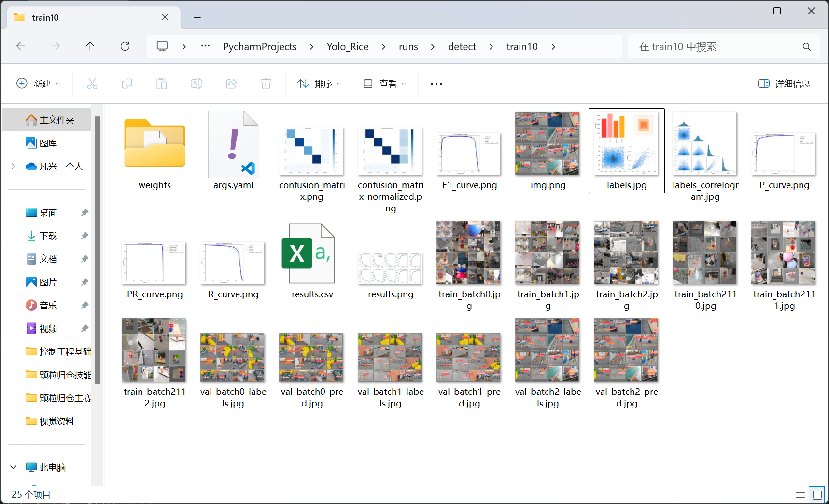Image resolution: width=829 pixels, height=504 pixels.
Task: Click PycharmProjects in the breadcrumb
Action: [260, 47]
